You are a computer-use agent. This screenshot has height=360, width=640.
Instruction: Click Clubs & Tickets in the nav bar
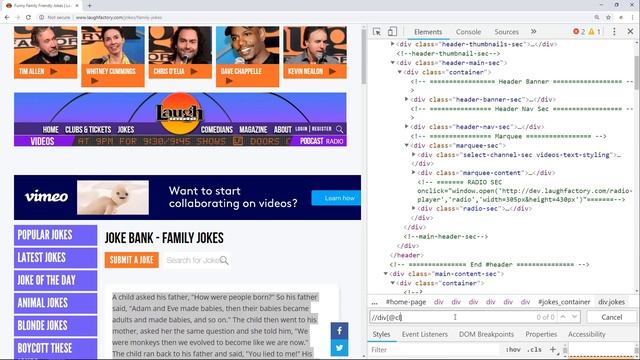point(88,130)
